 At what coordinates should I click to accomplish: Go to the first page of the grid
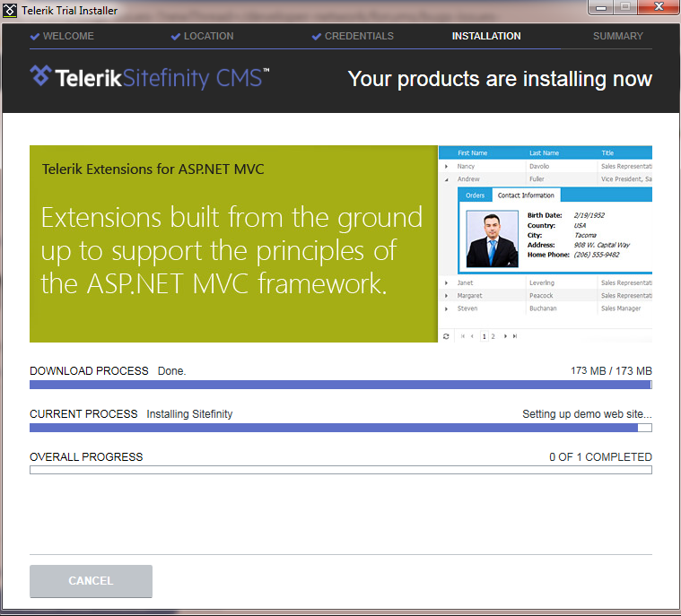click(x=463, y=336)
